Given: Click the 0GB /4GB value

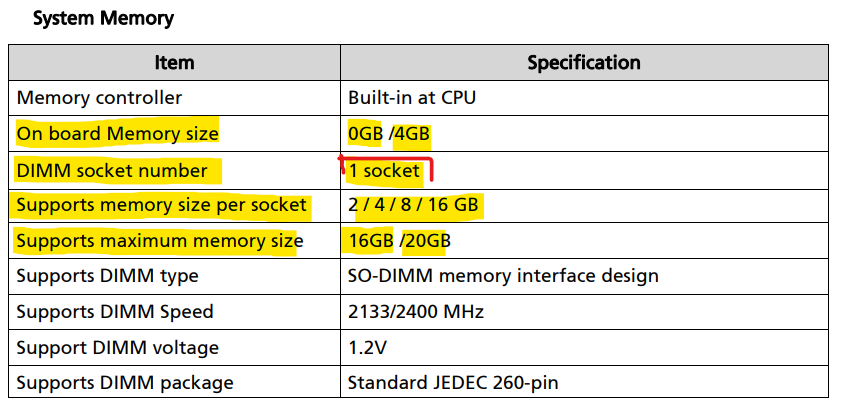Looking at the screenshot, I should [389, 134].
